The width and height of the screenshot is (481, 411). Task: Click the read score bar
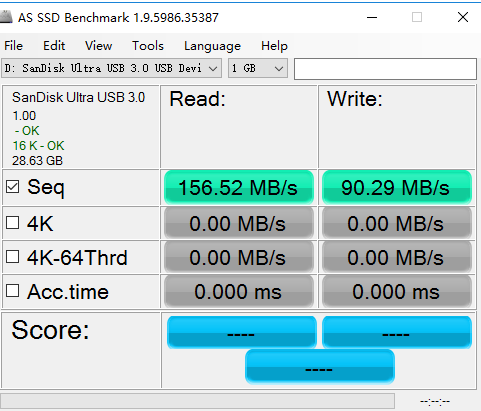(x=242, y=332)
